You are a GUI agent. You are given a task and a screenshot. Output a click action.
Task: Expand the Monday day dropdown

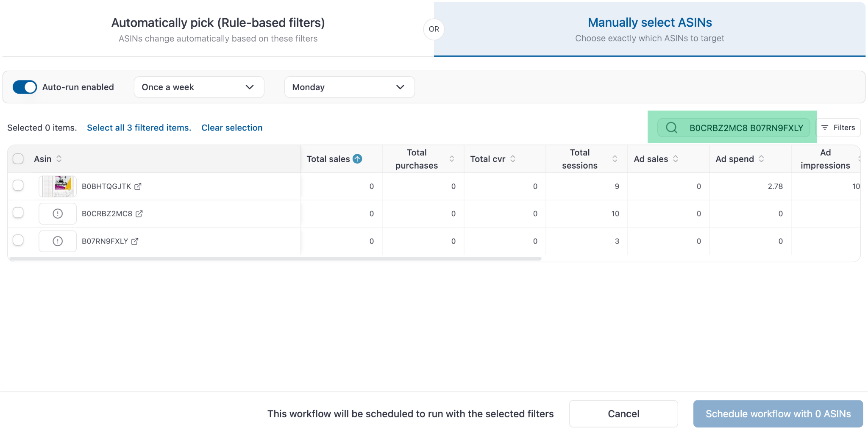(349, 87)
